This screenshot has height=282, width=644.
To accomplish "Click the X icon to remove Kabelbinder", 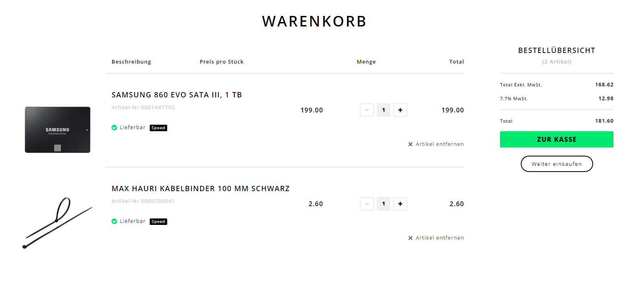I will pos(410,238).
